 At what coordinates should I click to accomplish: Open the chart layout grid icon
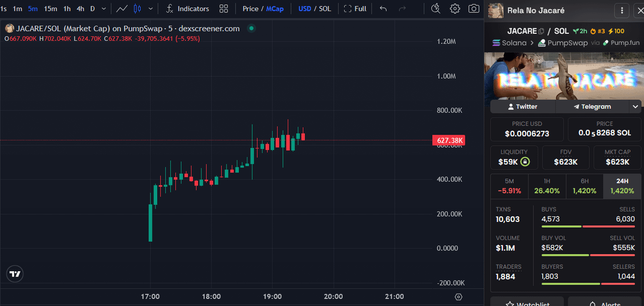click(x=224, y=9)
